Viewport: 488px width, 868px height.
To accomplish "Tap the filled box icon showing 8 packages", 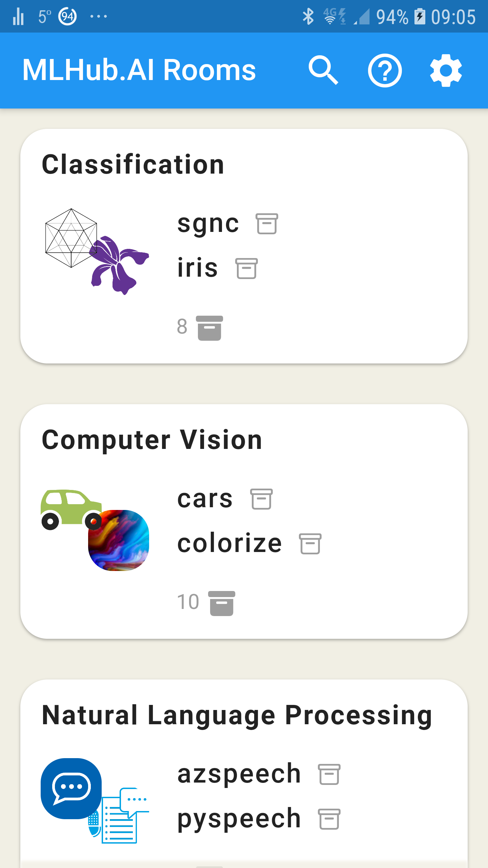I will [209, 328].
